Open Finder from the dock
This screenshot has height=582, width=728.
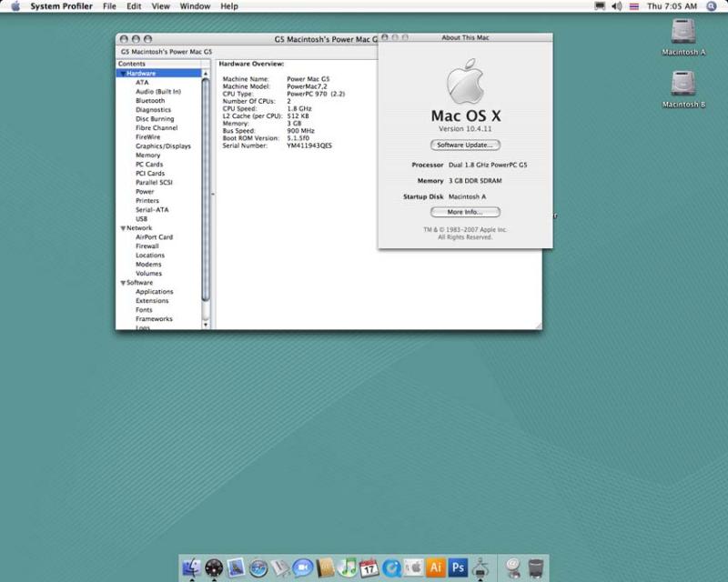[192, 568]
